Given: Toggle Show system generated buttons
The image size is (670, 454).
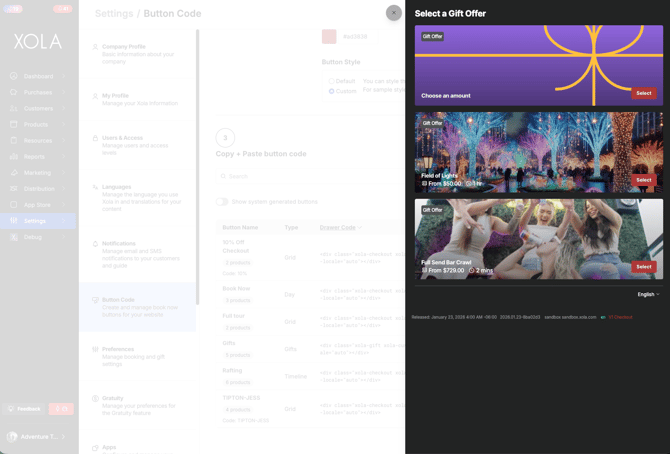Looking at the screenshot, I should (x=222, y=202).
